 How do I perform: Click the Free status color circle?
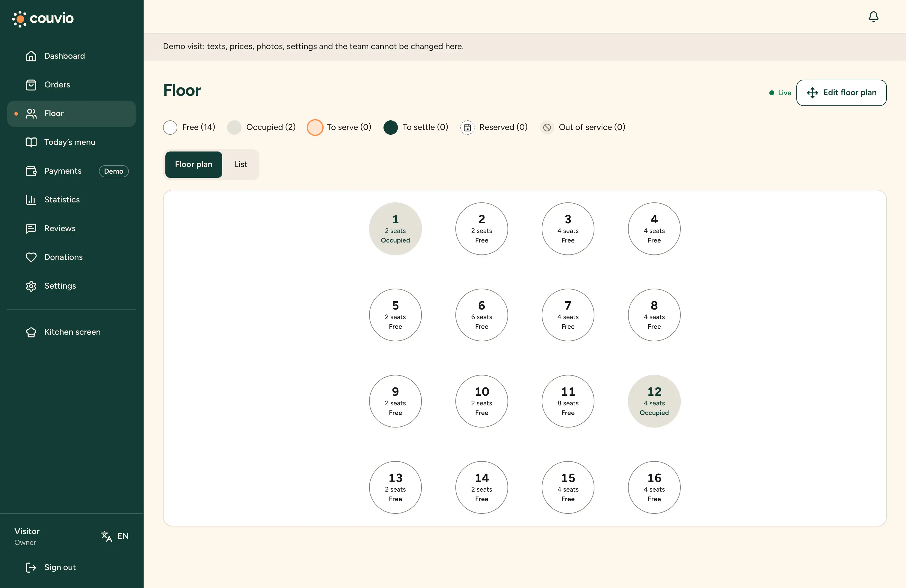pos(170,128)
